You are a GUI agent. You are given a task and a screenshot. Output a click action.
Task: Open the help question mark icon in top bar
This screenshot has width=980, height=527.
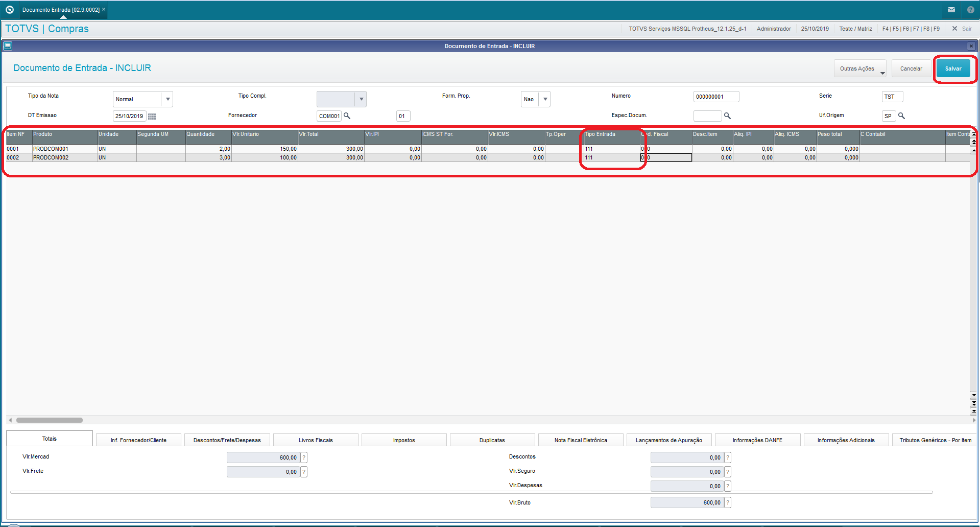point(970,10)
